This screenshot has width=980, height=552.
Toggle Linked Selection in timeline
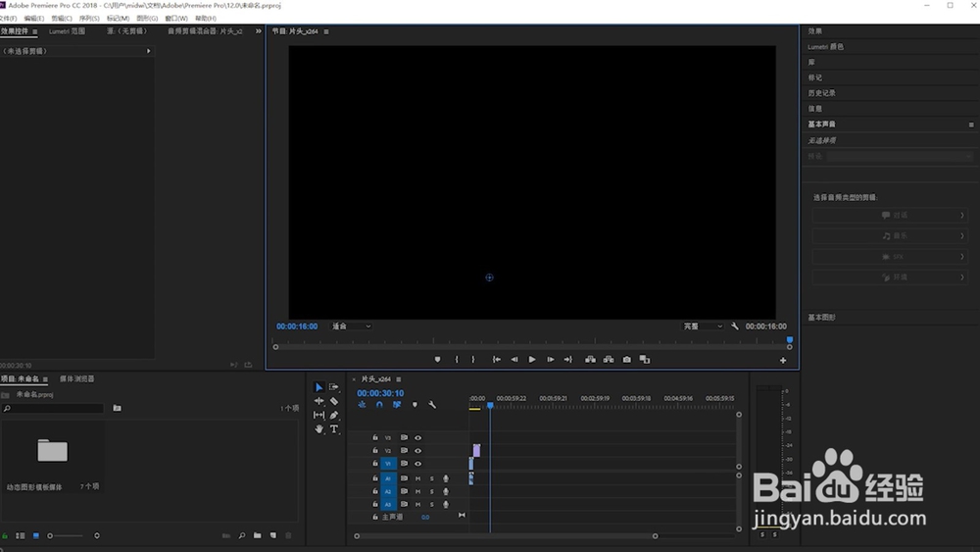pyautogui.click(x=397, y=405)
